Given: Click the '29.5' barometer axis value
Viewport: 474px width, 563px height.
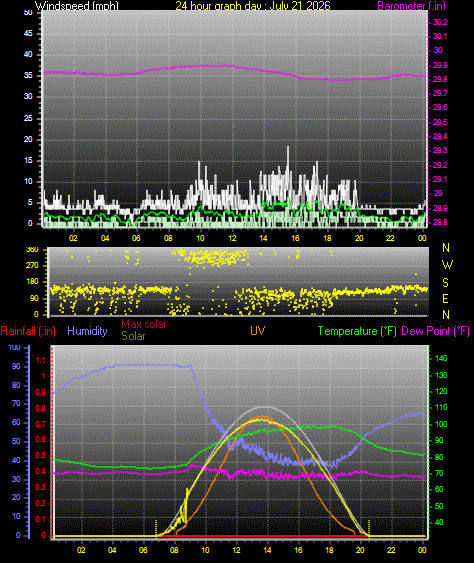Looking at the screenshot, I should (440, 122).
